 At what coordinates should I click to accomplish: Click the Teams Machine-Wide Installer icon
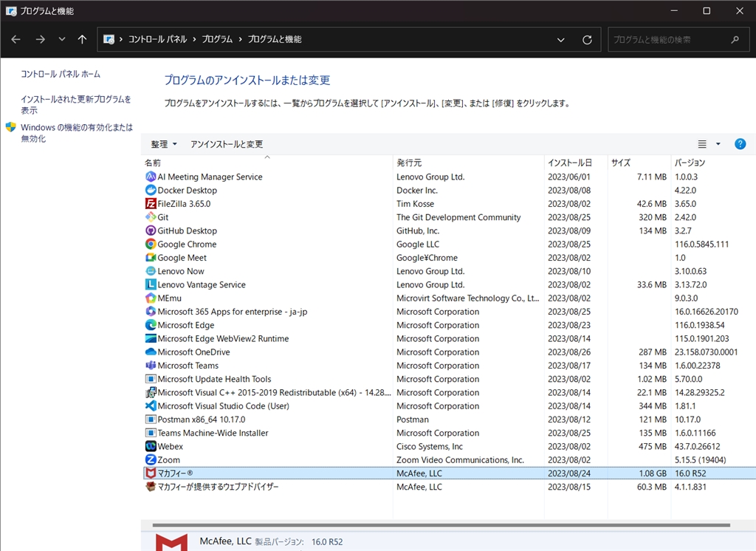click(151, 434)
